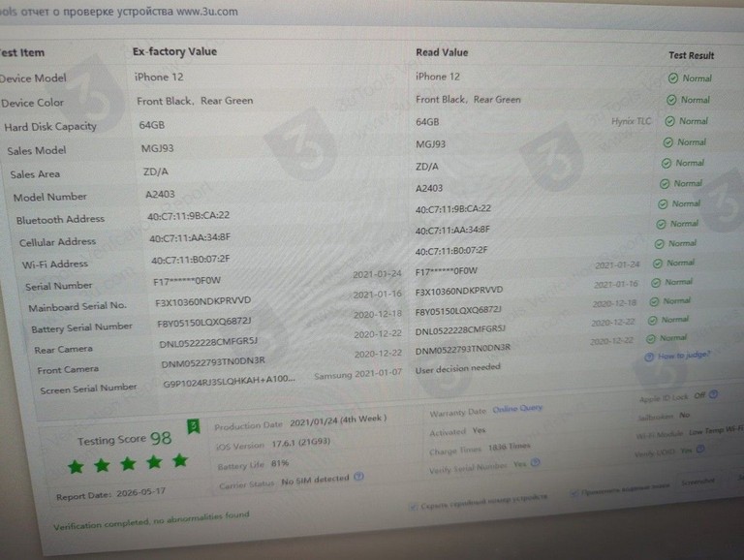The width and height of the screenshot is (744, 560).
Task: Click the Normal check icon in Front Camera row
Action: (651, 339)
